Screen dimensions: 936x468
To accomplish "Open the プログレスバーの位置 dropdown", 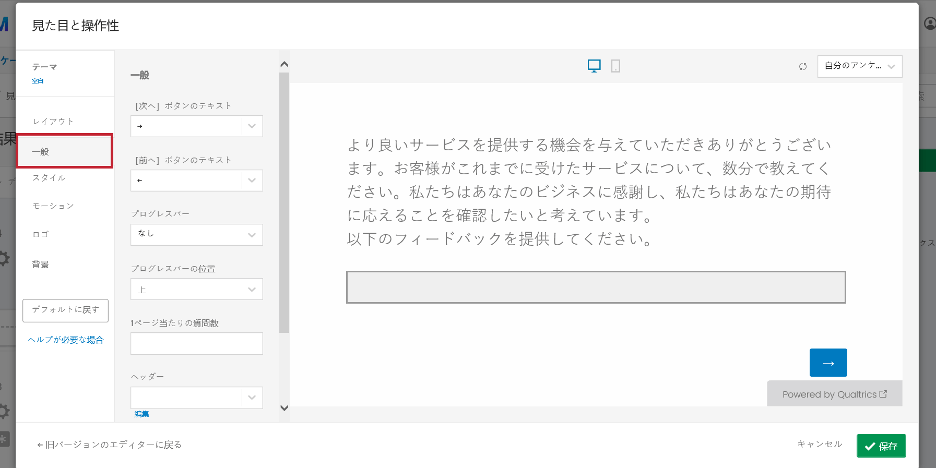I will pos(196,289).
